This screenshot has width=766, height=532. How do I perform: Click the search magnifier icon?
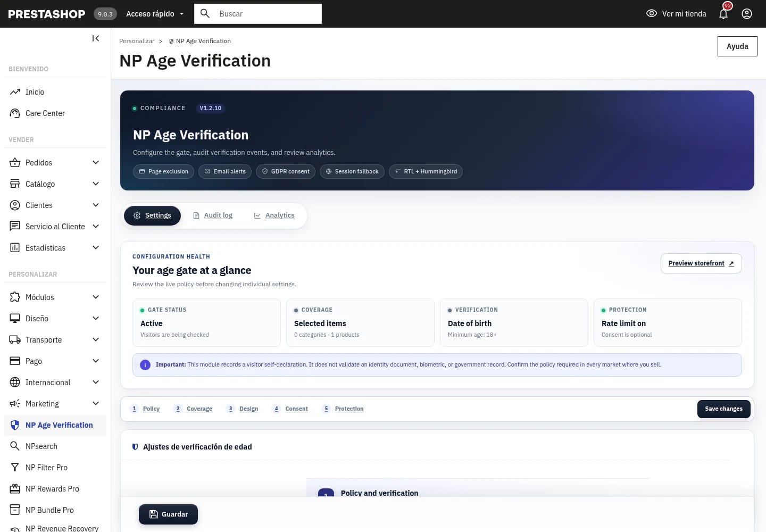pyautogui.click(x=205, y=13)
